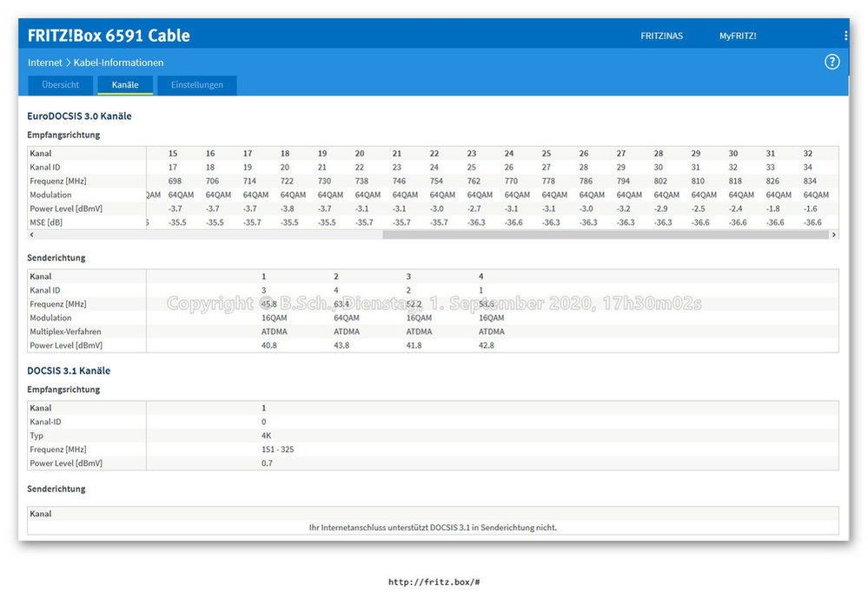
Task: Click Multiplex-Verfahren row label
Action: [x=65, y=331]
